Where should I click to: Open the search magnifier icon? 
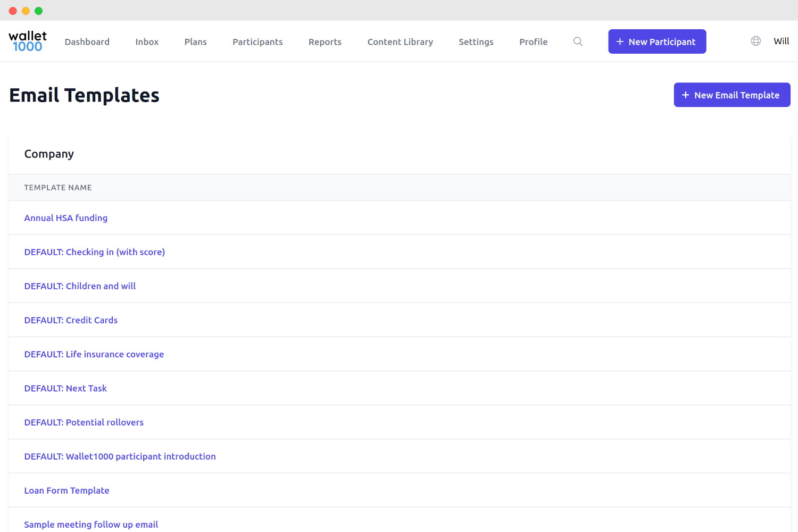(x=578, y=41)
